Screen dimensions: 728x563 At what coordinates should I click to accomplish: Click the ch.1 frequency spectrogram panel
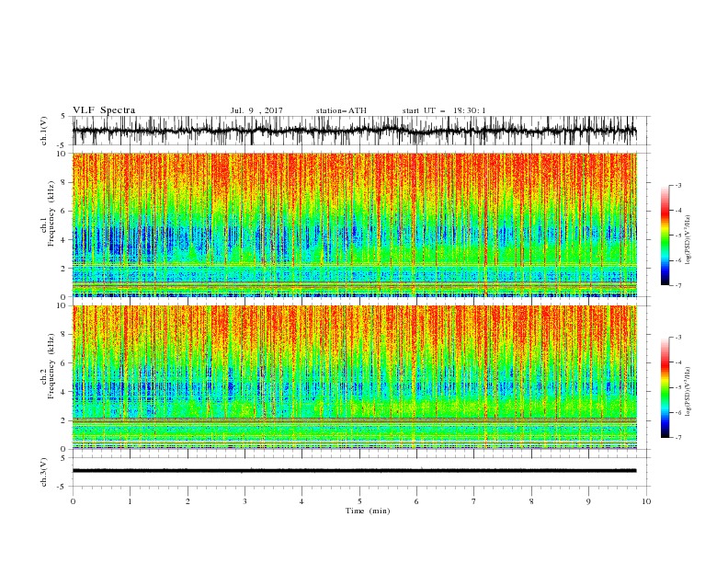pos(354,224)
